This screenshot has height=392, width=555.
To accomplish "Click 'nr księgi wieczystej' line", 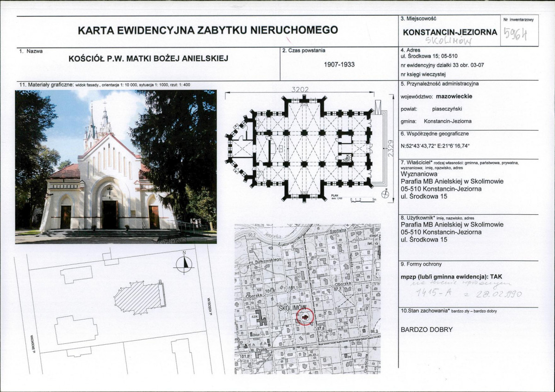I will tap(423, 75).
